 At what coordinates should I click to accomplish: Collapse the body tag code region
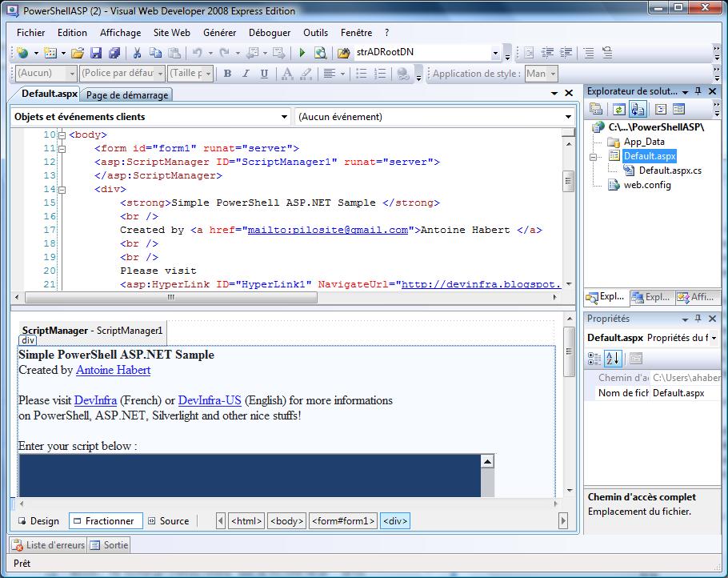[62, 135]
